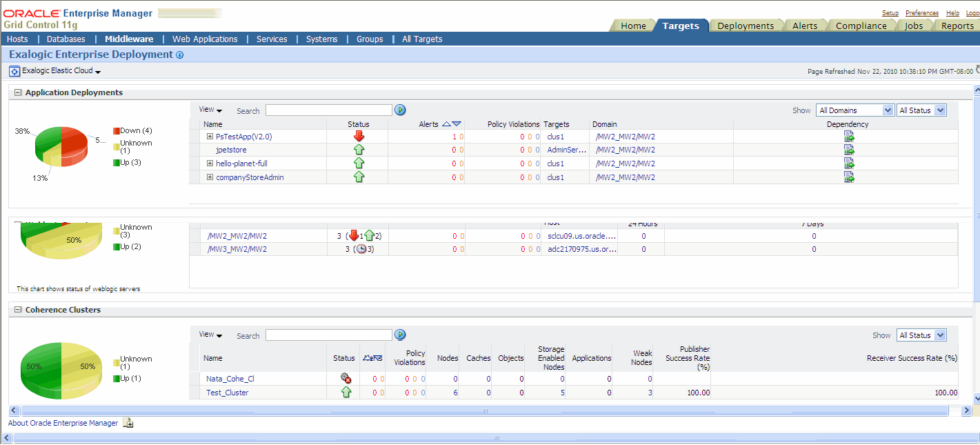Switch to the Compliance tab
This screenshot has width=980, height=445.
click(x=861, y=26)
